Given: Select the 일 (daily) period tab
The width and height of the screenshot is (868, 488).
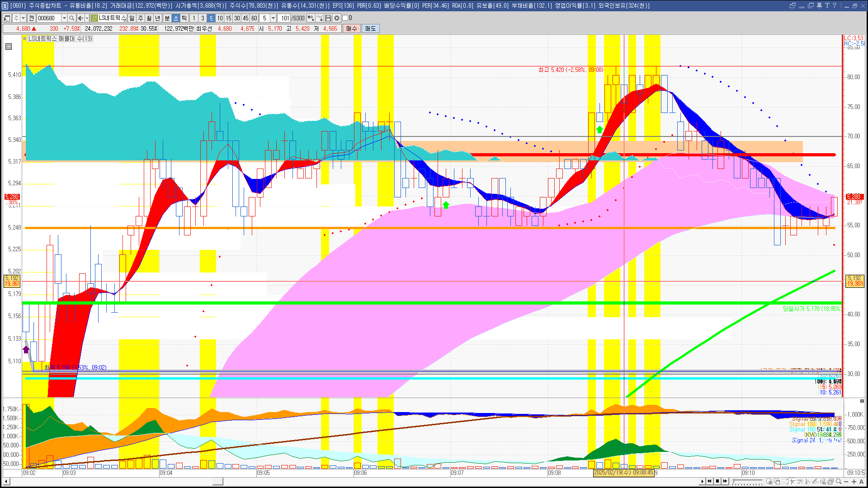Looking at the screenshot, I should coord(132,18).
